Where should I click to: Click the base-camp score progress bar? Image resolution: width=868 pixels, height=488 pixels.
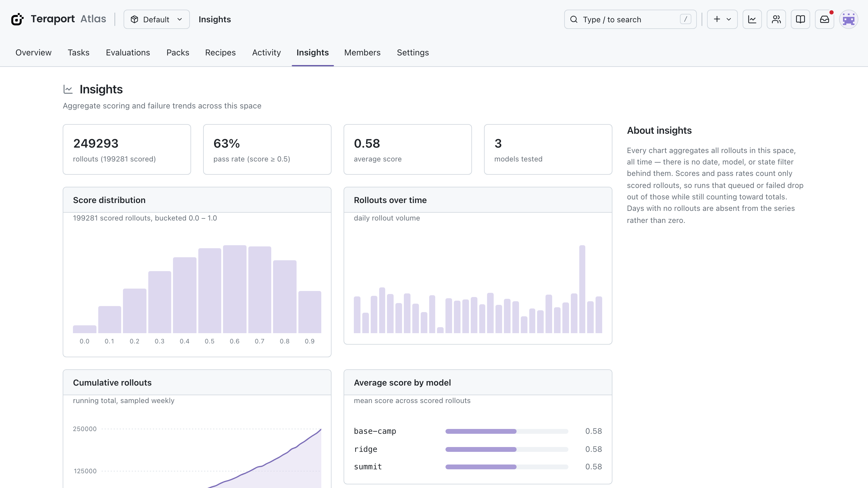pyautogui.click(x=506, y=431)
